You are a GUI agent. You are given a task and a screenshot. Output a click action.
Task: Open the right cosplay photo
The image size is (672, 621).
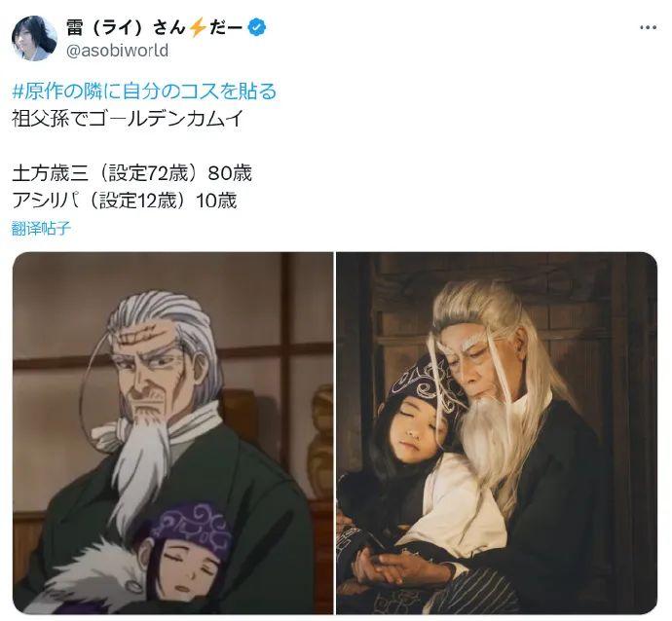[x=497, y=433]
